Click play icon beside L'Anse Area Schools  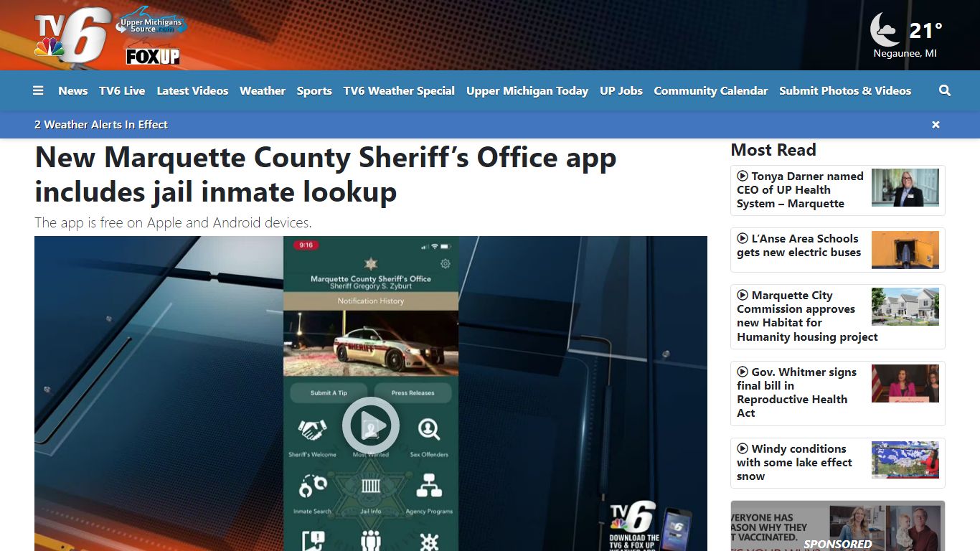[x=743, y=238]
